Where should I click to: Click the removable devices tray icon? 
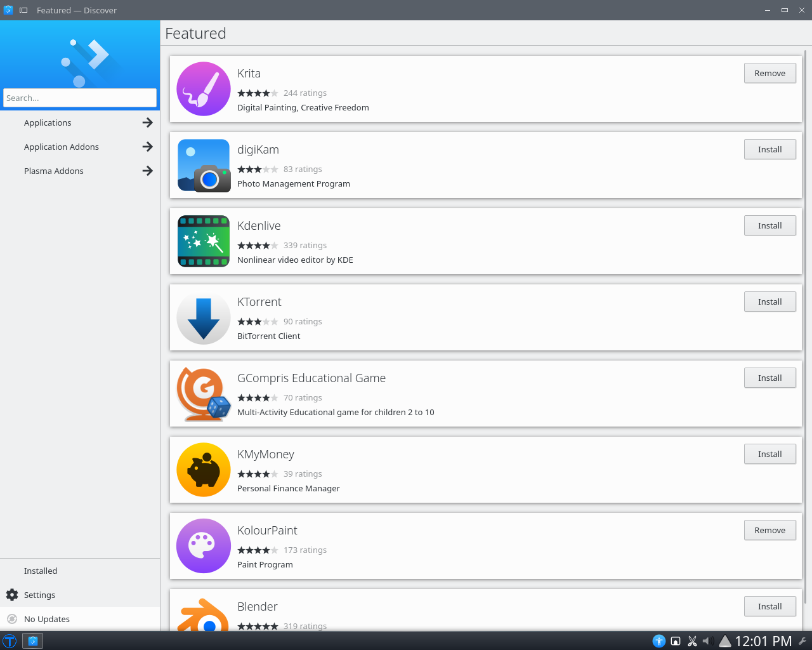[x=676, y=641]
